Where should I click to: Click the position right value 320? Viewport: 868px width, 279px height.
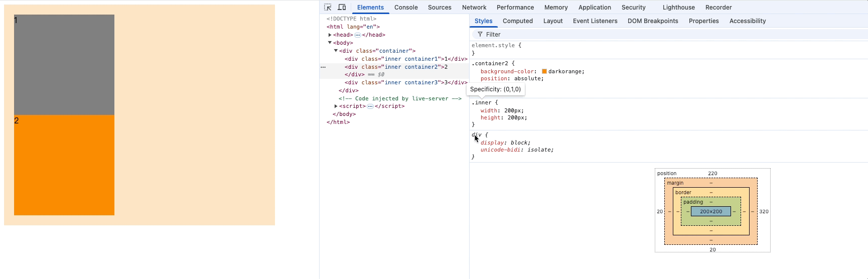764,212
